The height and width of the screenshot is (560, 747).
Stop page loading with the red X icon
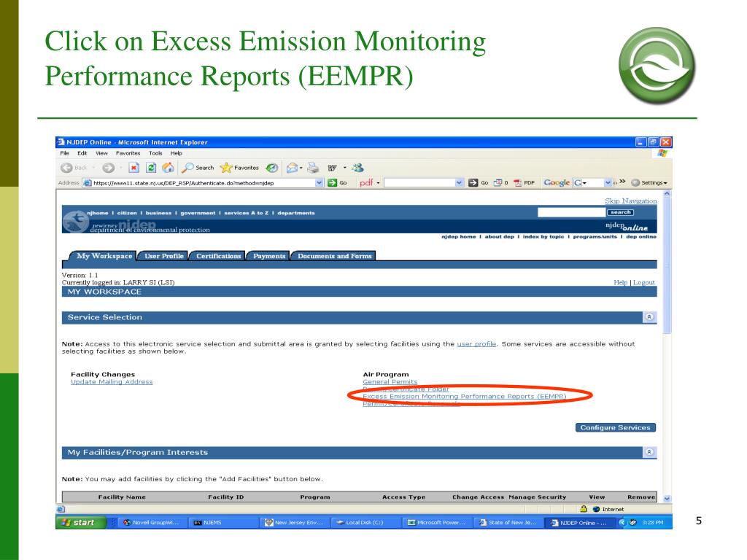[x=134, y=168]
